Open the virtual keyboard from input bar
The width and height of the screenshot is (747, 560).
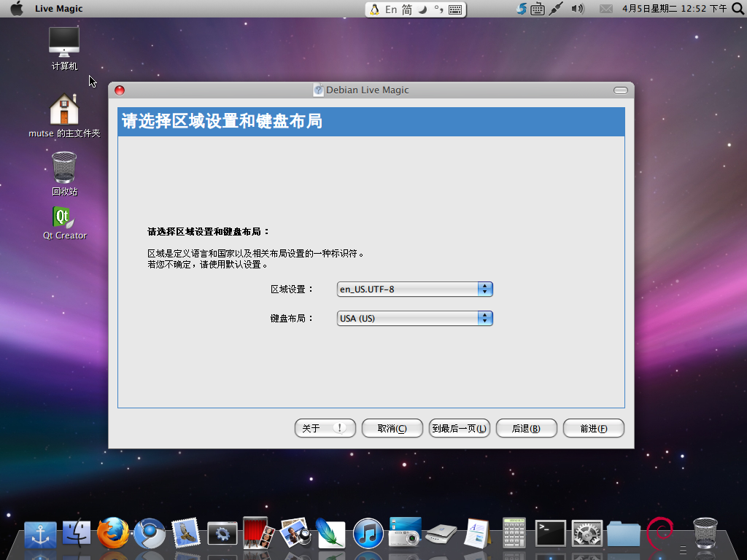pyautogui.click(x=455, y=9)
